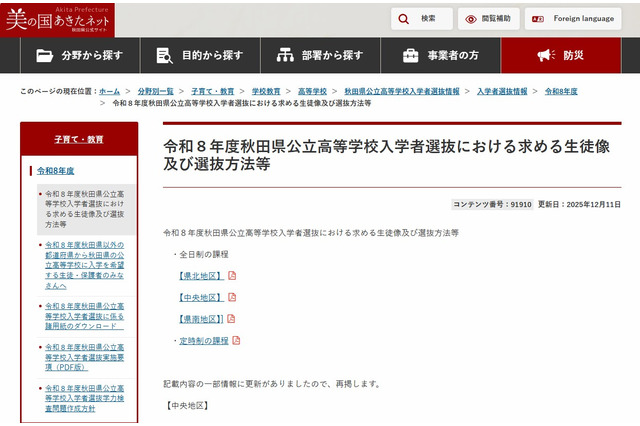
Task: Click the PDF icon beside 定時制の課程
Action: click(236, 340)
